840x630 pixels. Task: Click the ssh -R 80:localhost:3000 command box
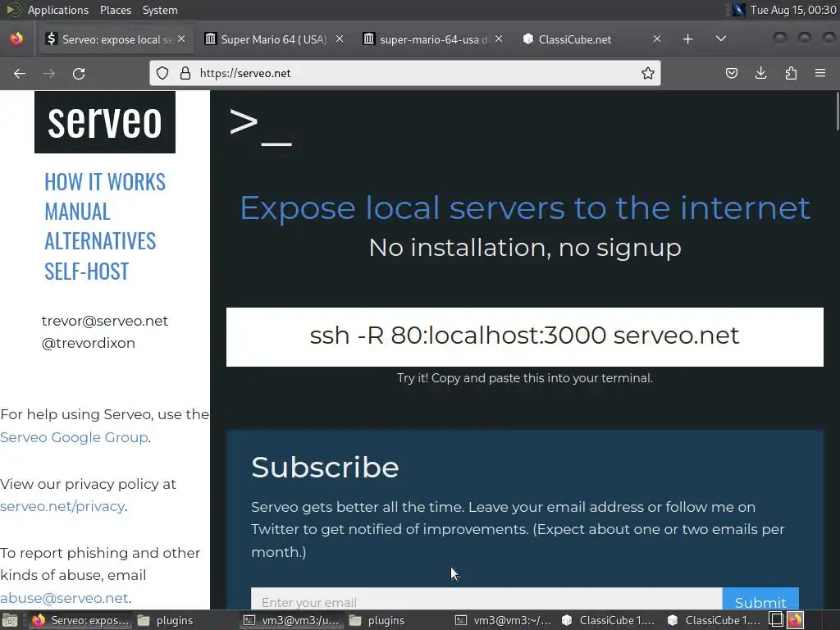[x=524, y=337]
